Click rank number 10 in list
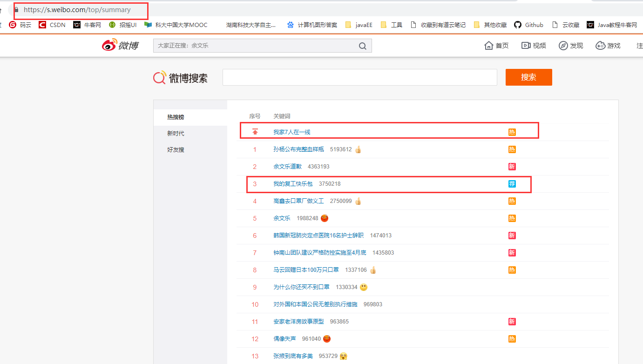The image size is (643, 364). tap(255, 304)
